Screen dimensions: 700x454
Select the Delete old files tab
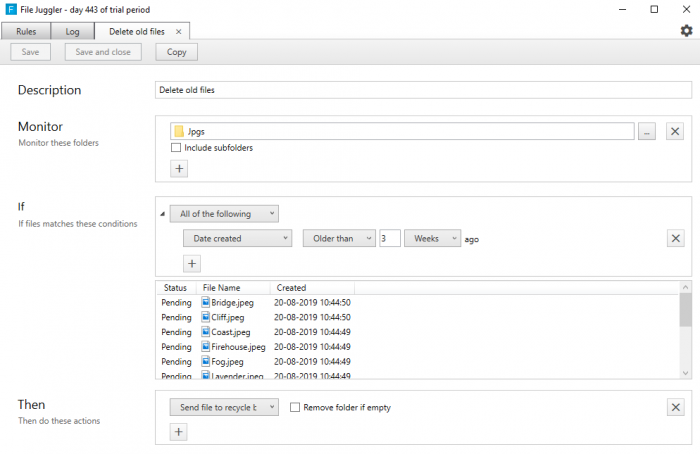[x=137, y=32]
